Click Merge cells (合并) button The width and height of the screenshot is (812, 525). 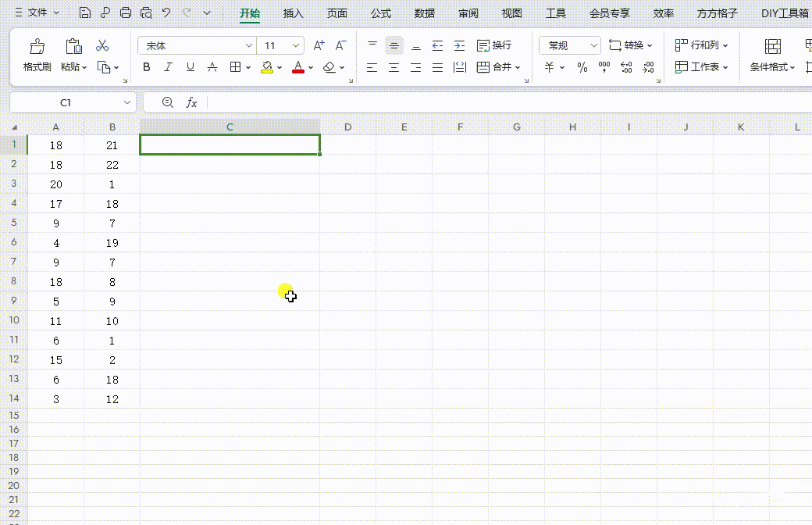(x=494, y=67)
